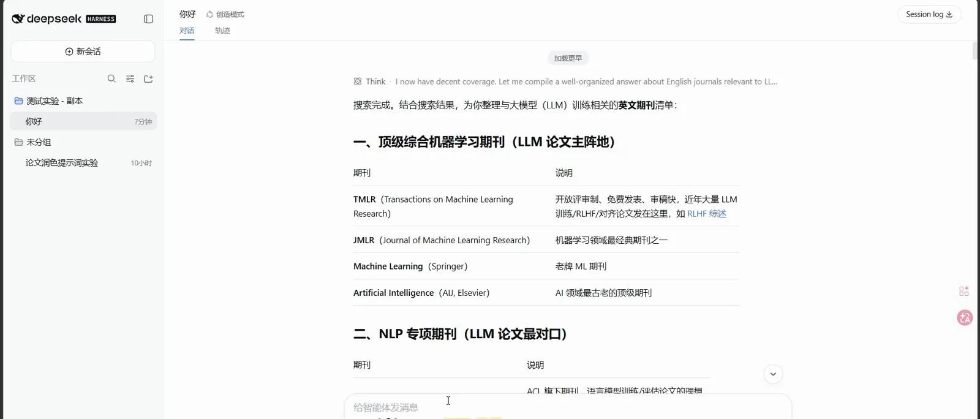The image size is (980, 419).
Task: Create new folder icon in workspace
Action: (148, 78)
